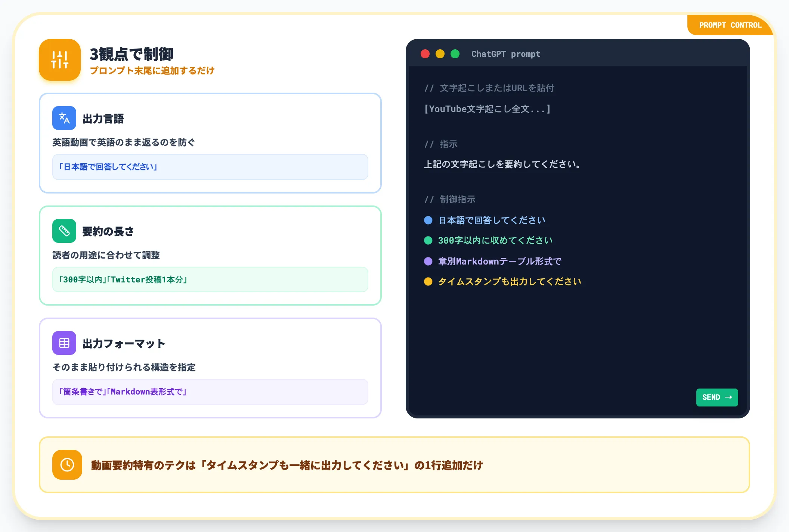
Task: Click the comment // 文字起こしまたはURLを貼付
Action: coord(489,88)
